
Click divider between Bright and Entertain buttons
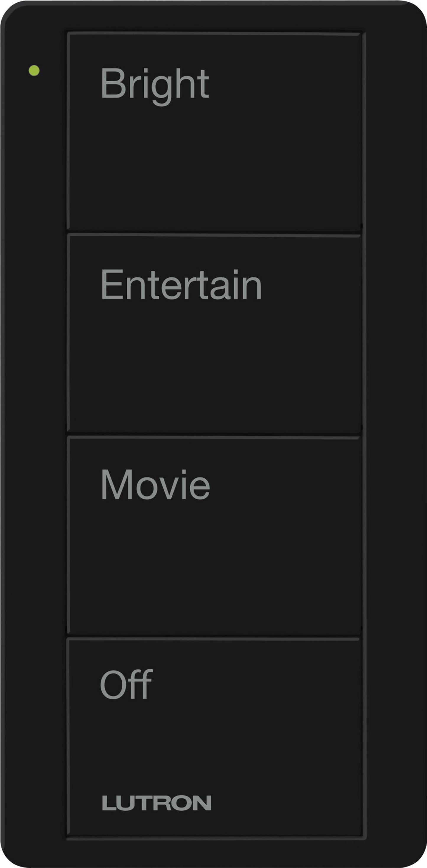[x=214, y=232]
